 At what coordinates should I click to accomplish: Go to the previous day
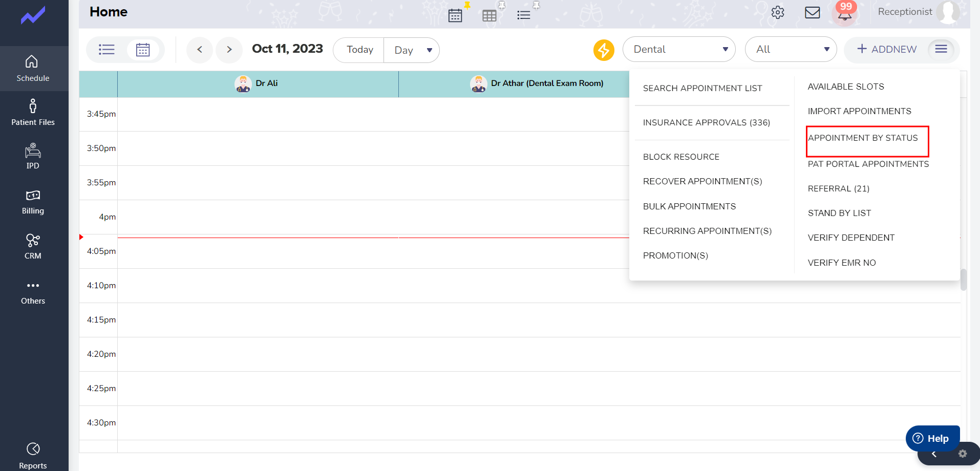[x=200, y=50]
